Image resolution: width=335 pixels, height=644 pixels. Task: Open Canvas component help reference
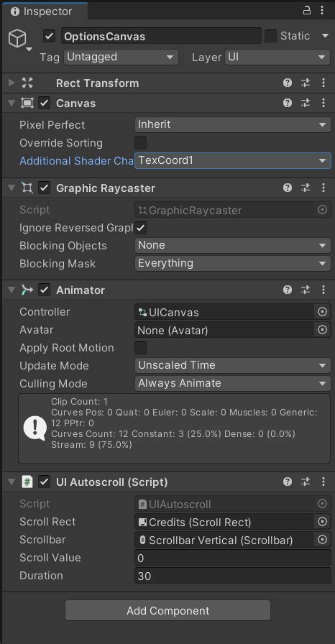click(288, 103)
